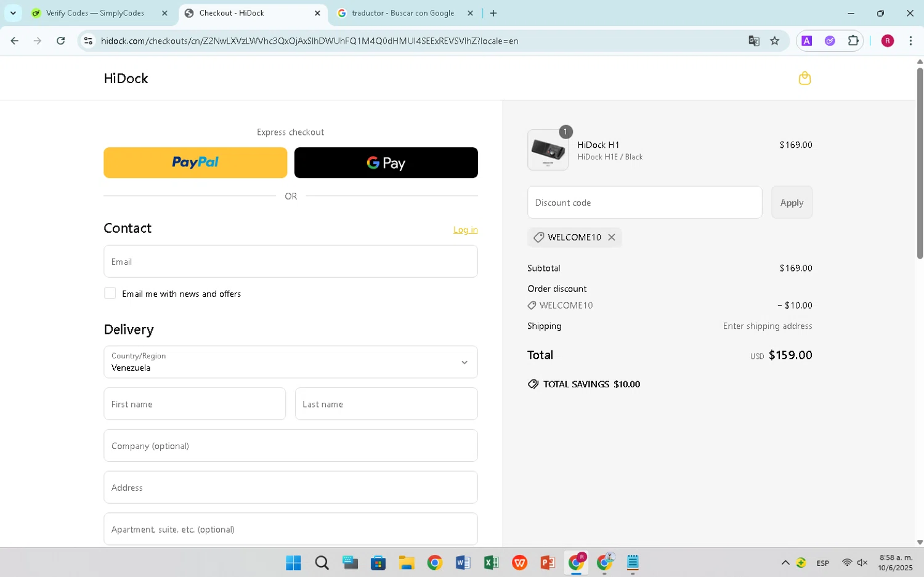This screenshot has width=924, height=577.
Task: Click the page vertical scrollbar thumb
Action: 920,163
